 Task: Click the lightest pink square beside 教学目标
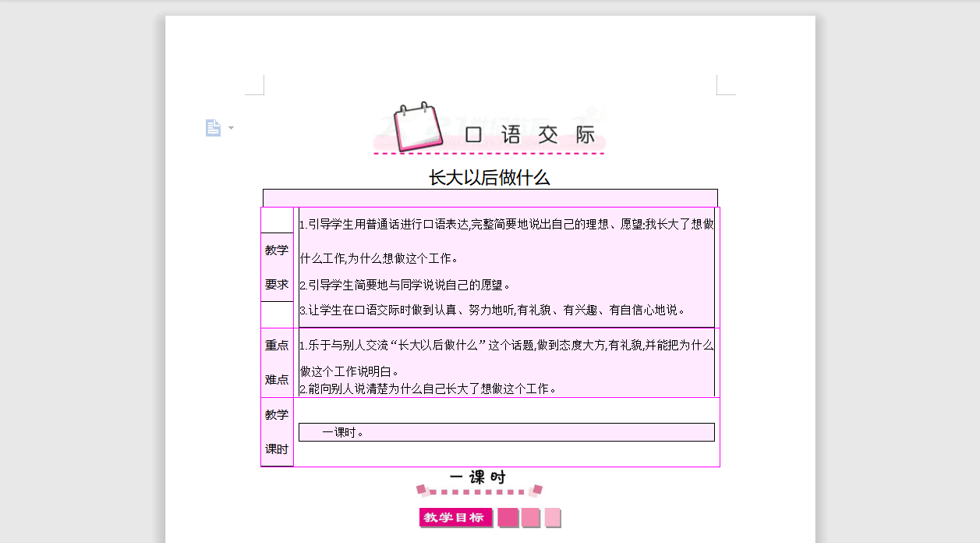tap(552, 517)
